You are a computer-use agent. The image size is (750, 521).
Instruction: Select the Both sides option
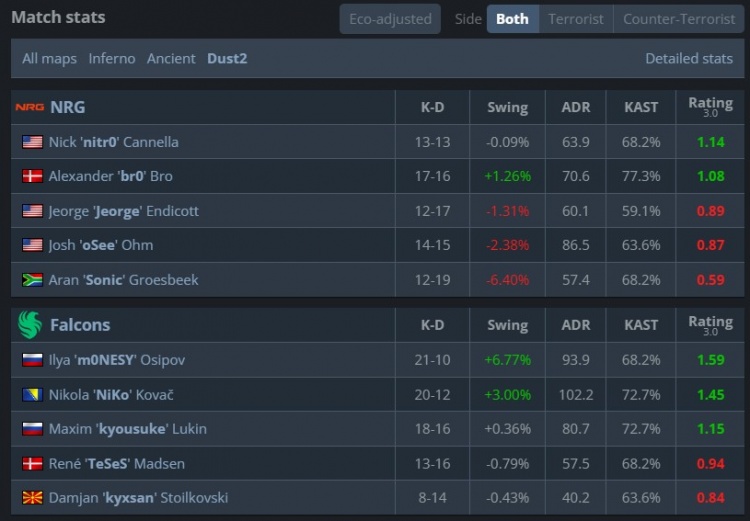(512, 19)
